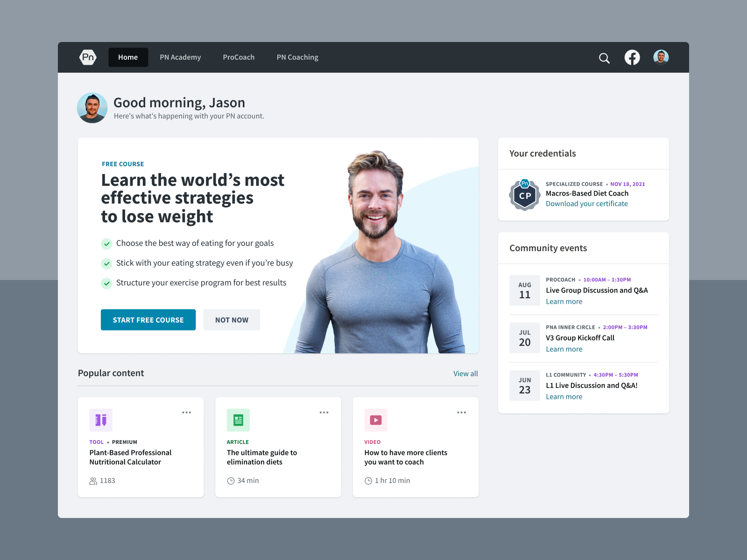Open the overflow menu on the Nutritional Calculator card
Viewport: 747px width, 560px height.
point(187,412)
